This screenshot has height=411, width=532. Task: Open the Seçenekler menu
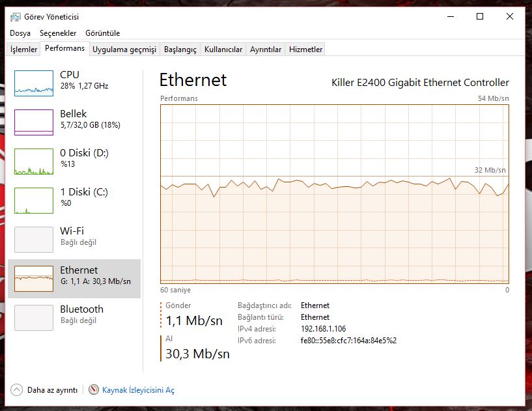click(x=58, y=33)
